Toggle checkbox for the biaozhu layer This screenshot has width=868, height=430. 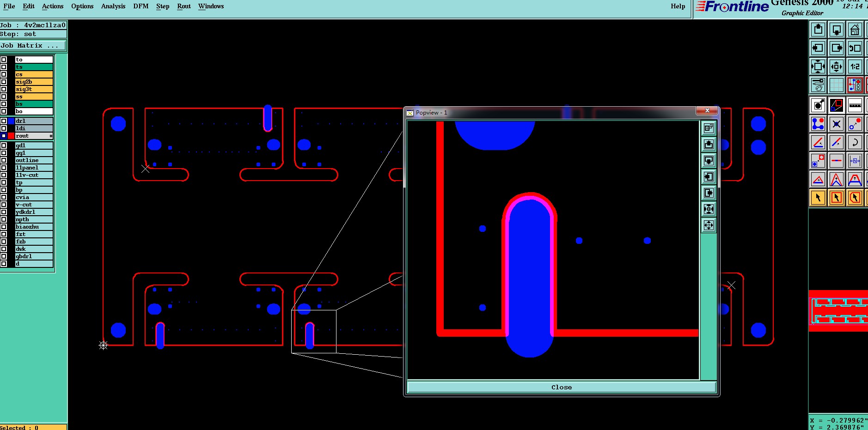[x=4, y=227]
